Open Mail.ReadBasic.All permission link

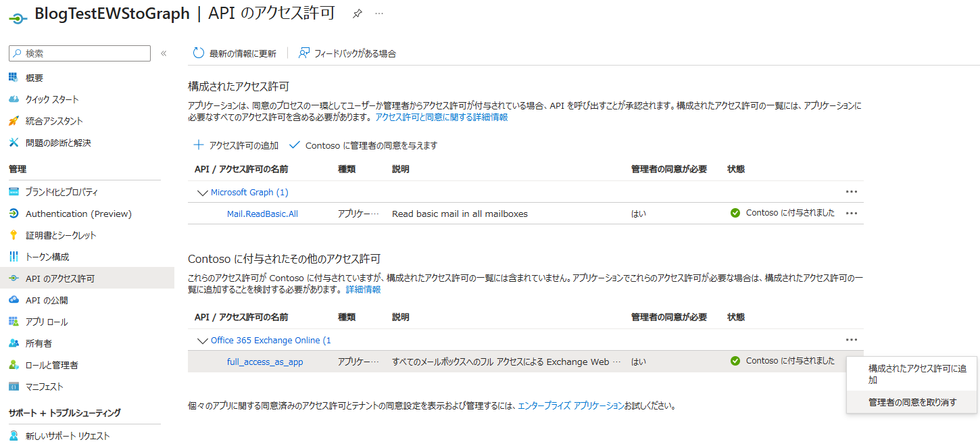coord(262,214)
